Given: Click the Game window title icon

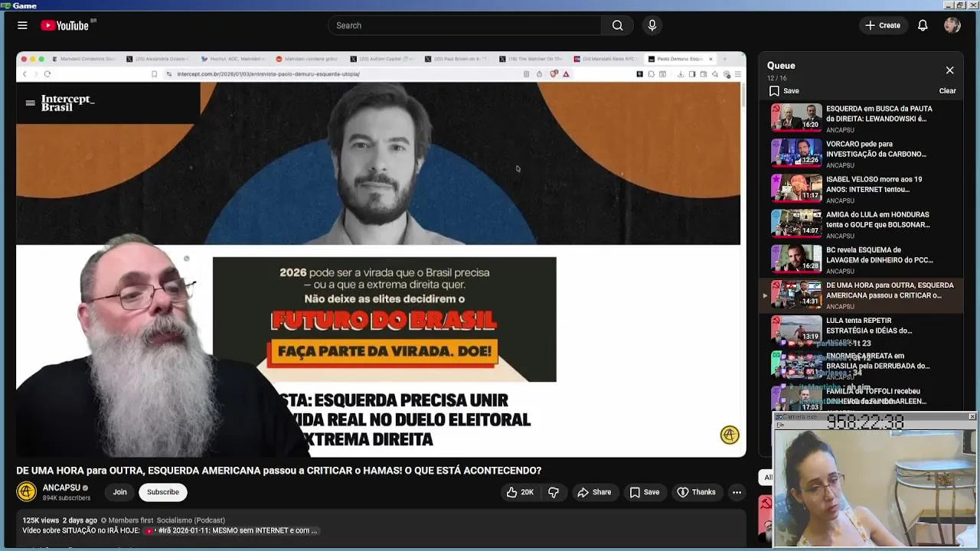Looking at the screenshot, I should pos(5,5).
